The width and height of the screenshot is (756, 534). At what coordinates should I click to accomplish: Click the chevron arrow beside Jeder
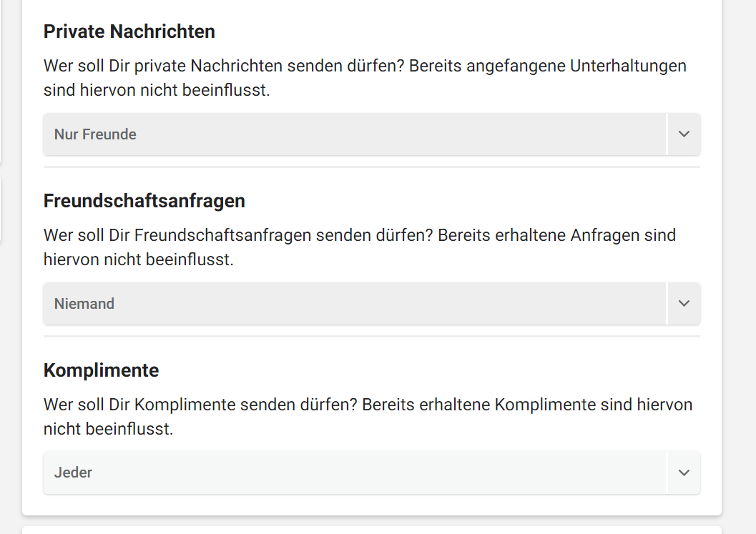(684, 473)
